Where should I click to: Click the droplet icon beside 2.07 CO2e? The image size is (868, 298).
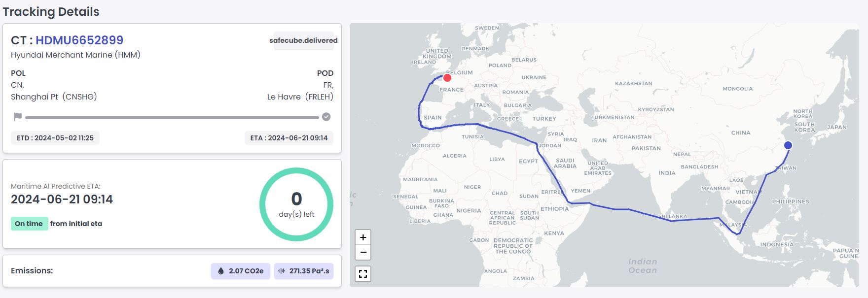pos(221,271)
